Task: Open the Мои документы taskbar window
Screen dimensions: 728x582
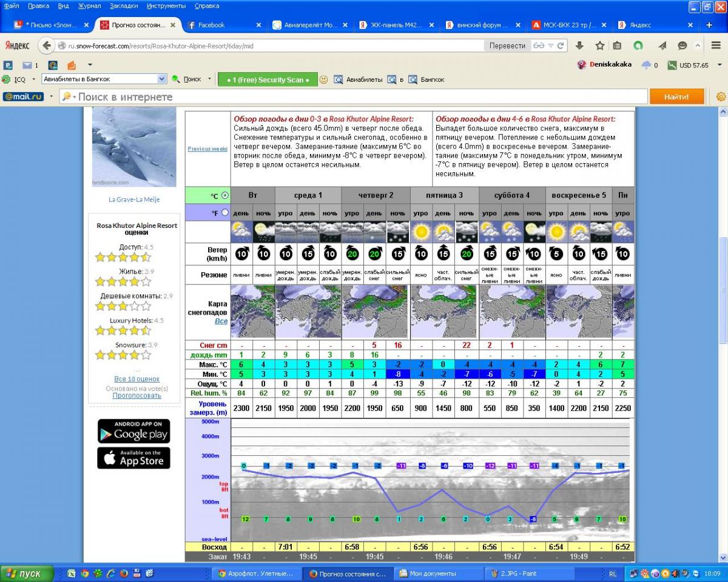Action: coord(439,574)
